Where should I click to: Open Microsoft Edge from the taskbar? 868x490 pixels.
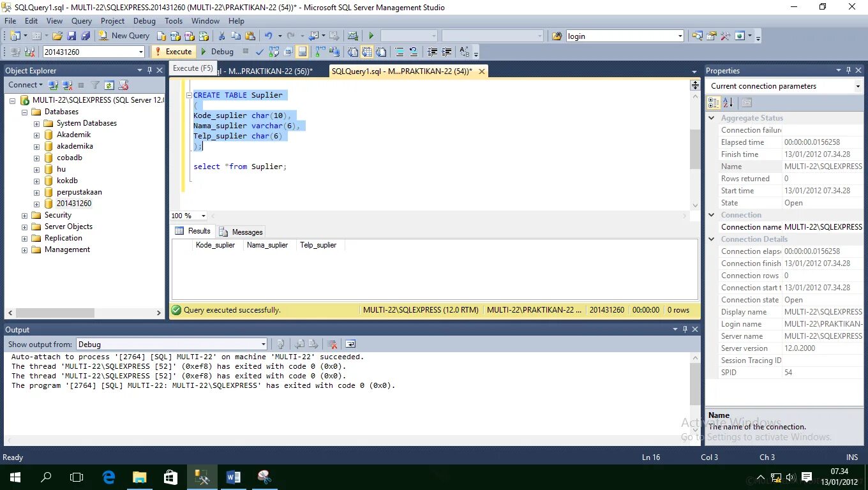tap(109, 477)
